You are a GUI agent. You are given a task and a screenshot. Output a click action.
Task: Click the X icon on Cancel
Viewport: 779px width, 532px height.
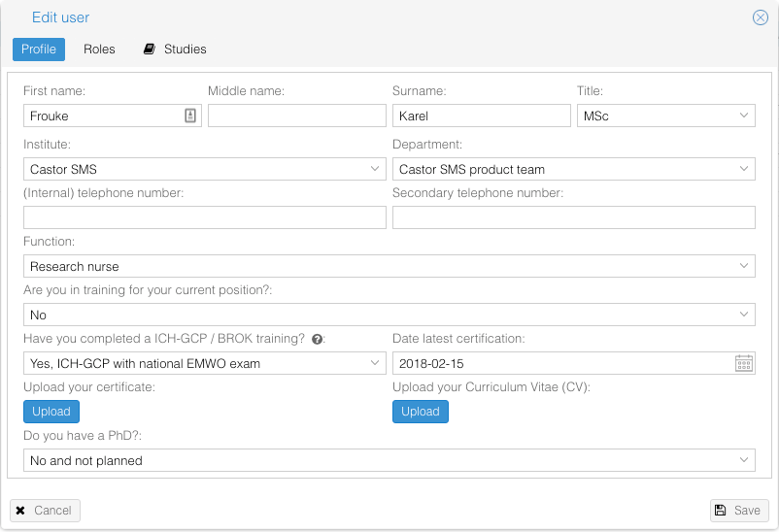click(x=20, y=510)
